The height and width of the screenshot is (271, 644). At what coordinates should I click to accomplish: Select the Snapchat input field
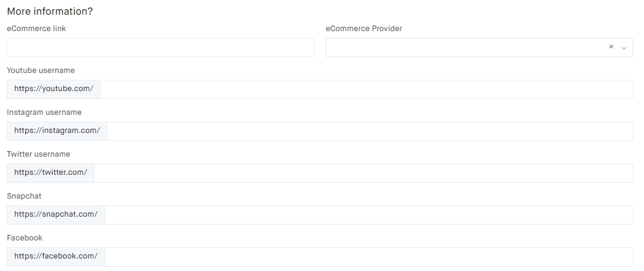point(369,215)
